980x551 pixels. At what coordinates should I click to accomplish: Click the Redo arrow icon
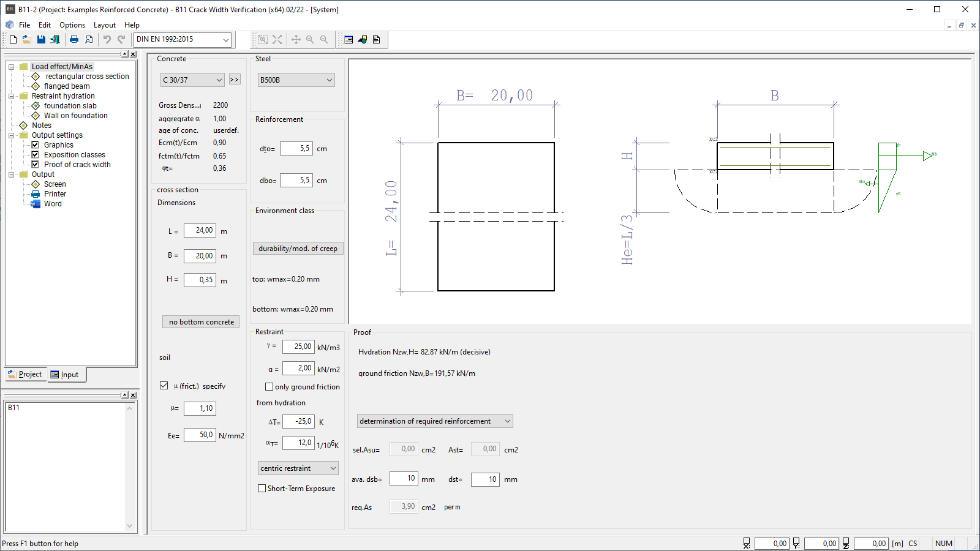point(121,39)
